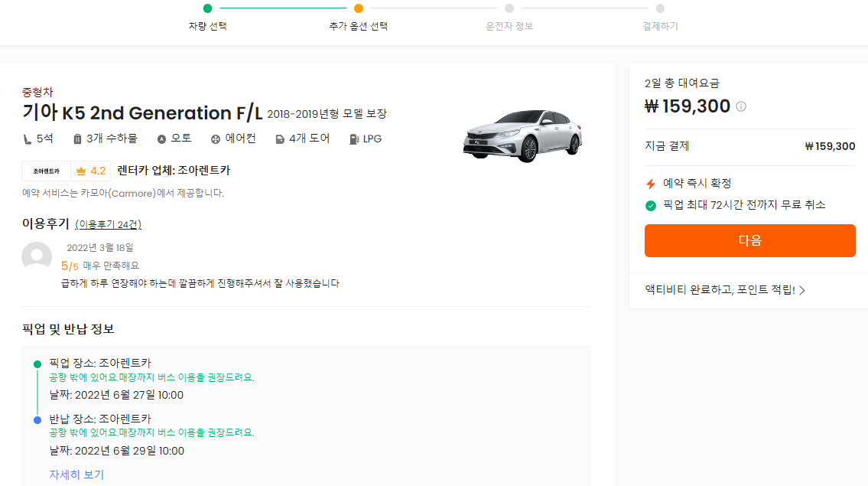Viewport: 868px width, 486px height.
Task: Select the 운전자 정보 step label
Action: (x=509, y=26)
